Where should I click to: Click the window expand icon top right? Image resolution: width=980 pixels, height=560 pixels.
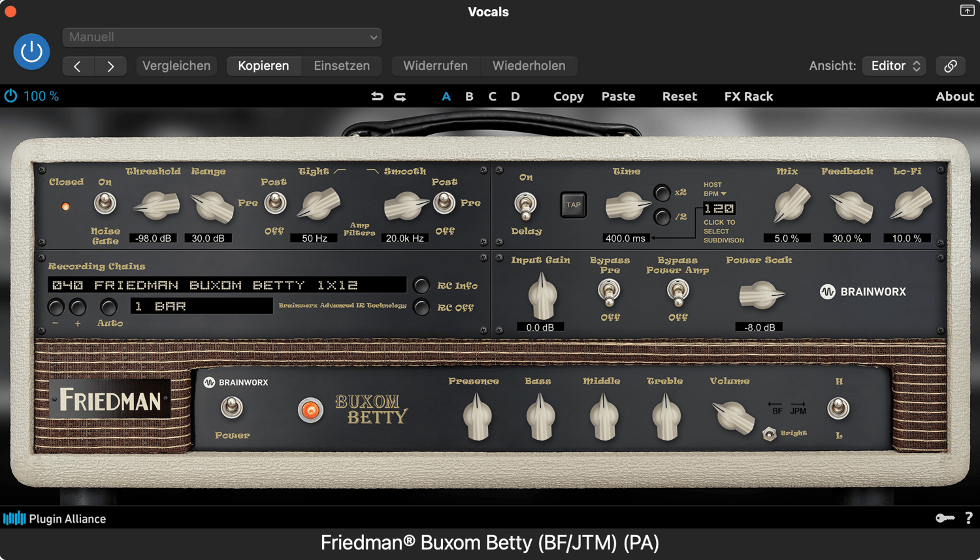tap(967, 10)
